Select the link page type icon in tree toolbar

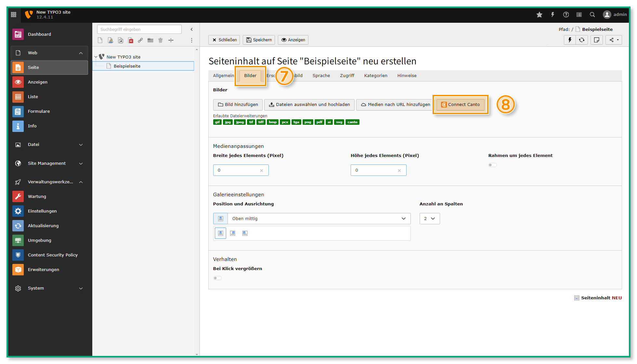coord(140,40)
